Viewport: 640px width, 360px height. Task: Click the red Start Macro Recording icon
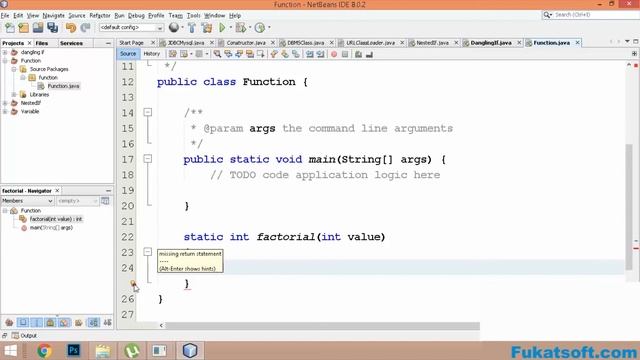[x=334, y=54]
